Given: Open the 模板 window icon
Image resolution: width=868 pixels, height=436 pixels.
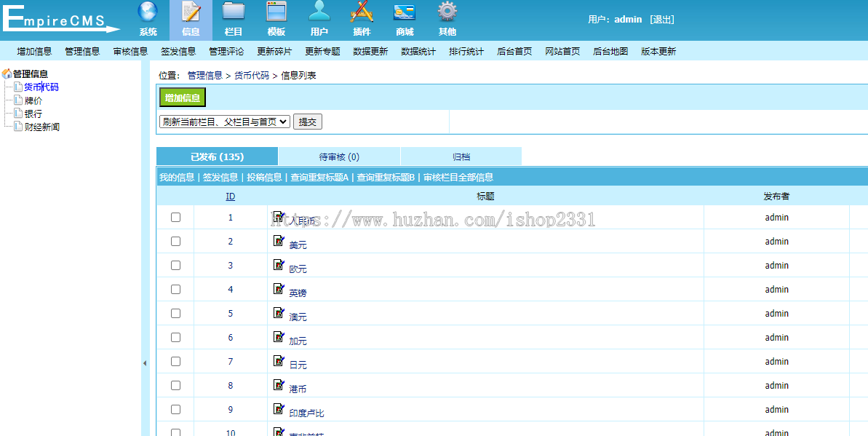Looking at the screenshot, I should (276, 12).
